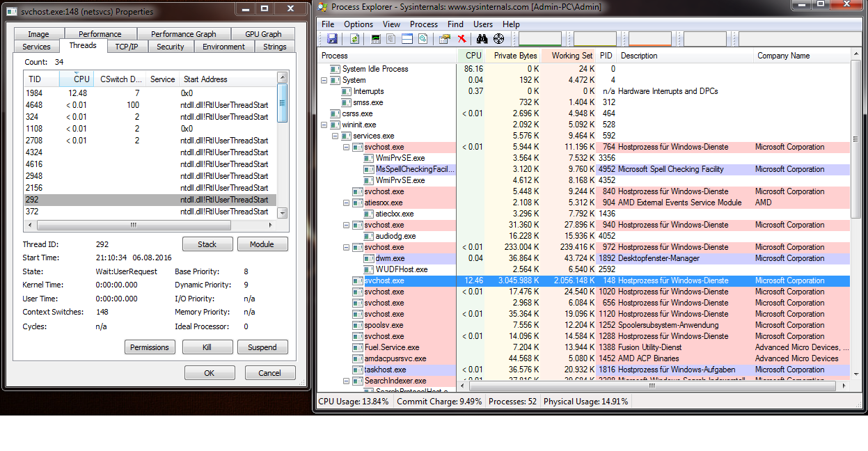The height and width of the screenshot is (451, 868).
Task: Open the Options menu
Action: click(358, 24)
